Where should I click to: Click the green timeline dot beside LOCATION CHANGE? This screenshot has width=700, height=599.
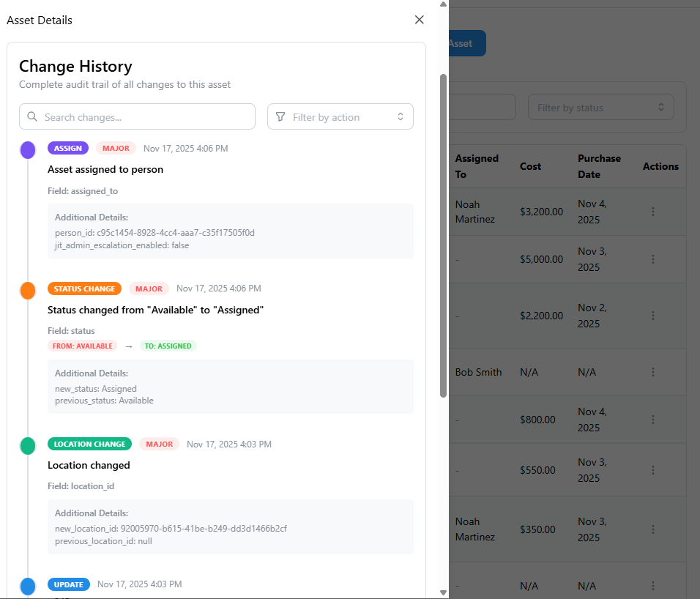pos(28,445)
